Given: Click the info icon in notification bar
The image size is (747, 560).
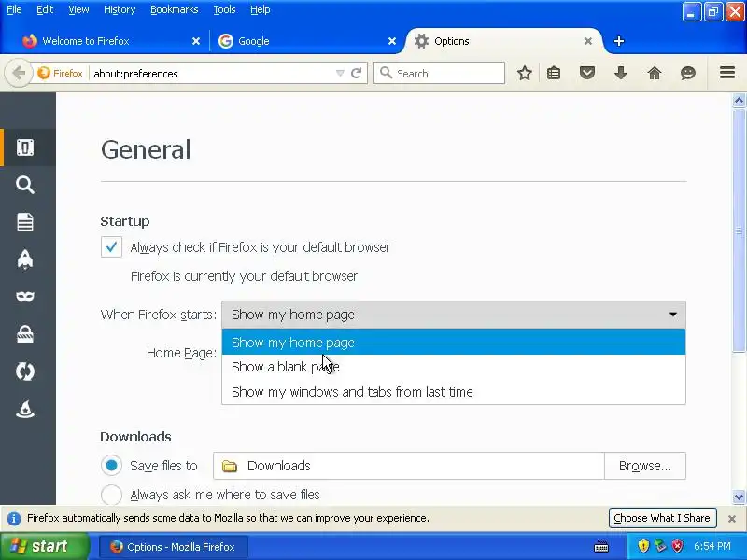Looking at the screenshot, I should tap(14, 518).
